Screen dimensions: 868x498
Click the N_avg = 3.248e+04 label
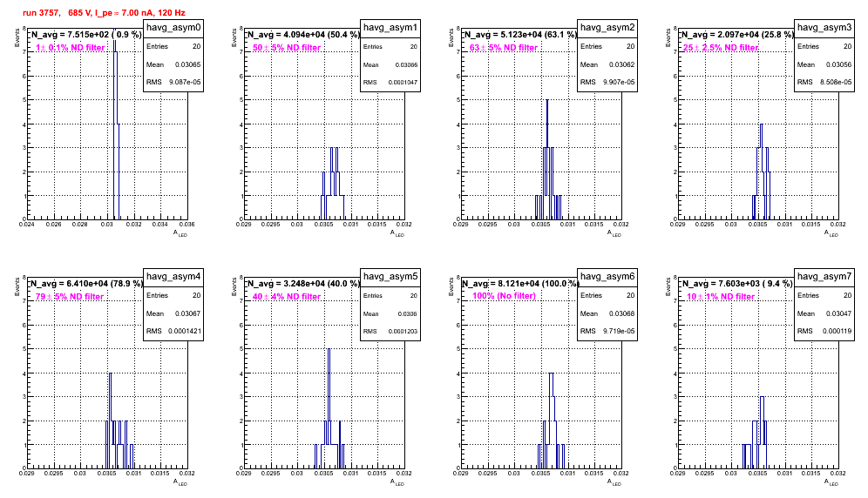[302, 284]
